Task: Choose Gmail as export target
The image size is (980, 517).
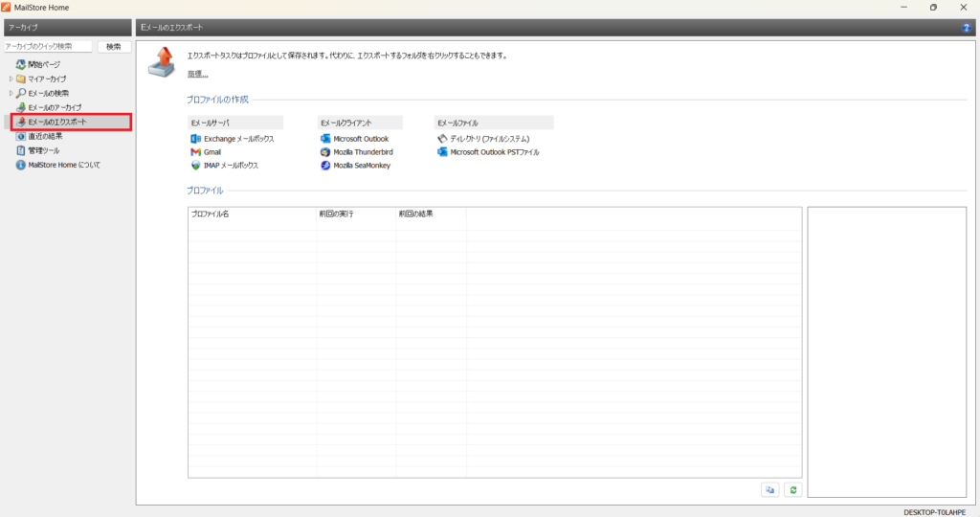Action: point(206,152)
